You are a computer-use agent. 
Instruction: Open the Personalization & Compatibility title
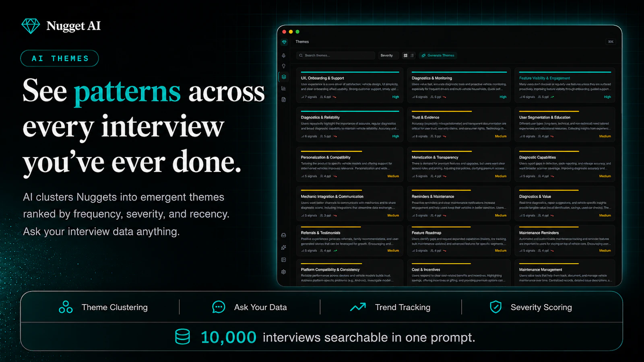[x=326, y=157]
